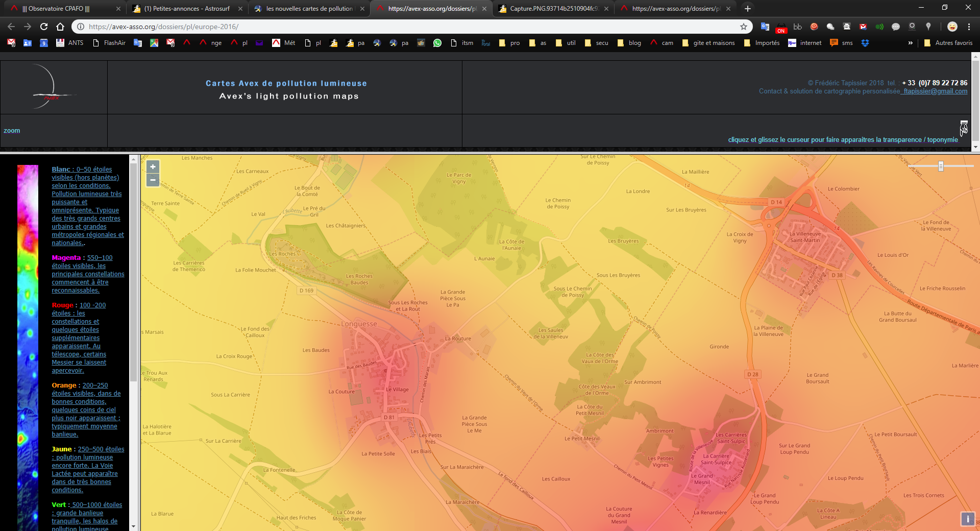Close the Capture.PNG tab

click(x=606, y=9)
